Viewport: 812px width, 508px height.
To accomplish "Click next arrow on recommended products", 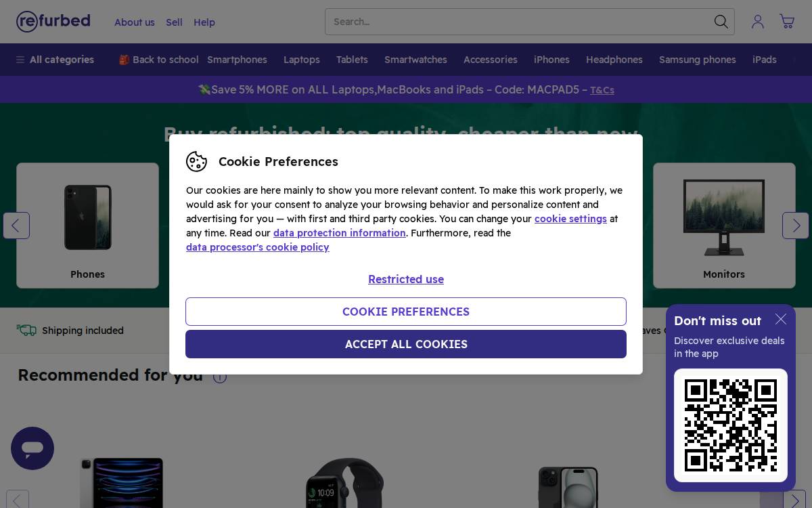I will coord(794,501).
